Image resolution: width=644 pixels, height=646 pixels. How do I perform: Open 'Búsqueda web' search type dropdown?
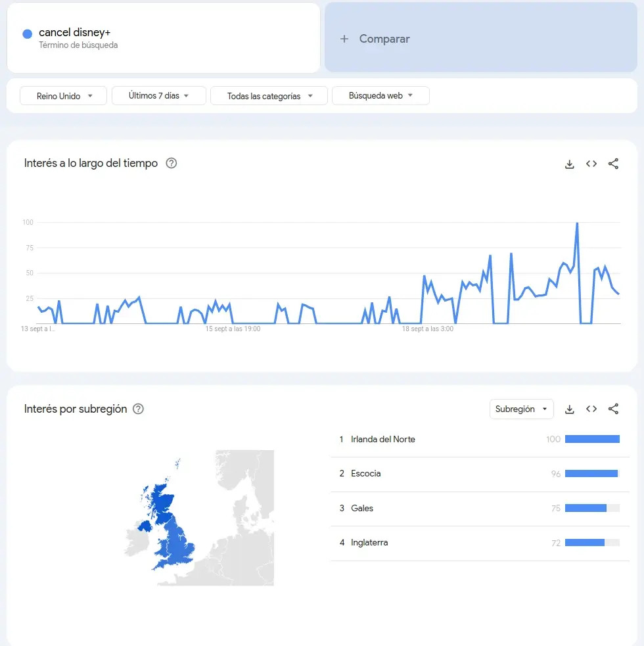[x=380, y=96]
